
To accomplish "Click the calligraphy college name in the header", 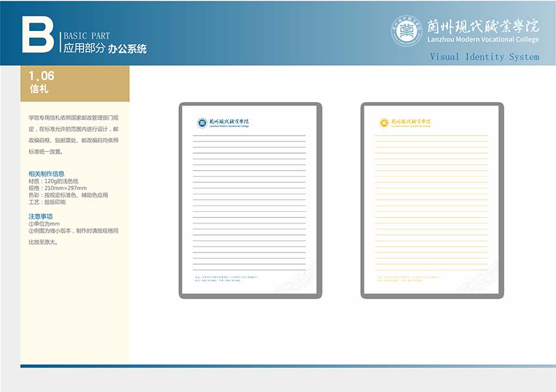I will coord(482,26).
